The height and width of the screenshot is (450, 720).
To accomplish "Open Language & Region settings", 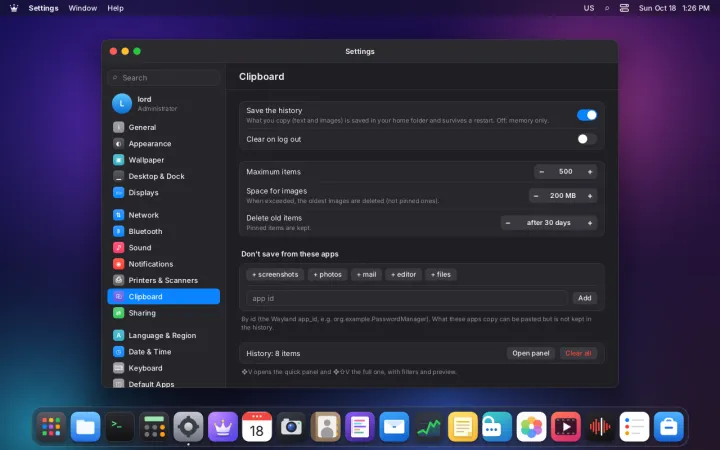I will pyautogui.click(x=163, y=335).
